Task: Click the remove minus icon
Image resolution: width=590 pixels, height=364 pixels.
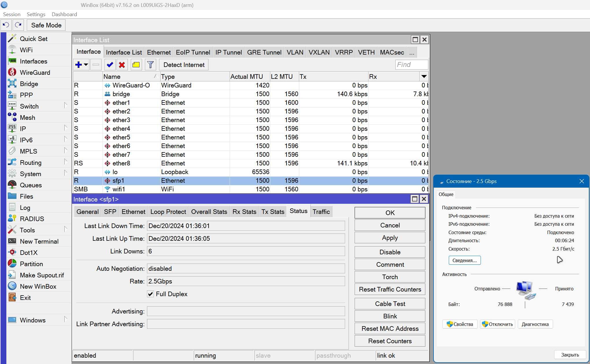Action: click(96, 65)
